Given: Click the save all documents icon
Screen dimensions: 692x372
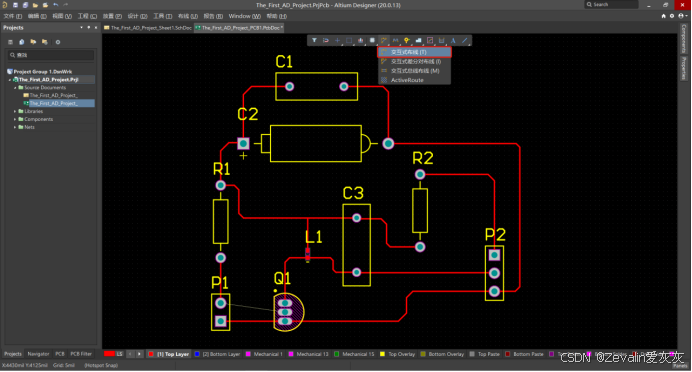Looking at the screenshot, I should coord(25,5).
